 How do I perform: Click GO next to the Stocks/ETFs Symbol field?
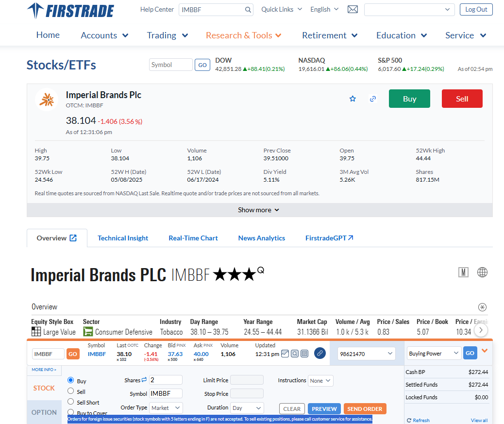click(x=202, y=65)
